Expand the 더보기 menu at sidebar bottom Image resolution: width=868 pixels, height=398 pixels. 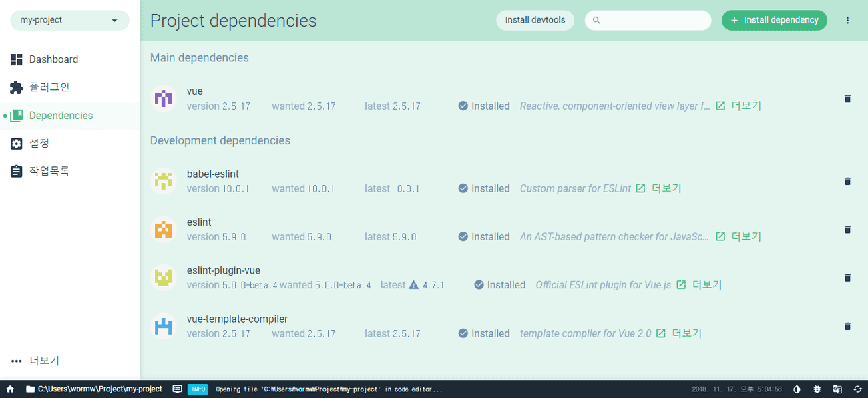(36, 361)
